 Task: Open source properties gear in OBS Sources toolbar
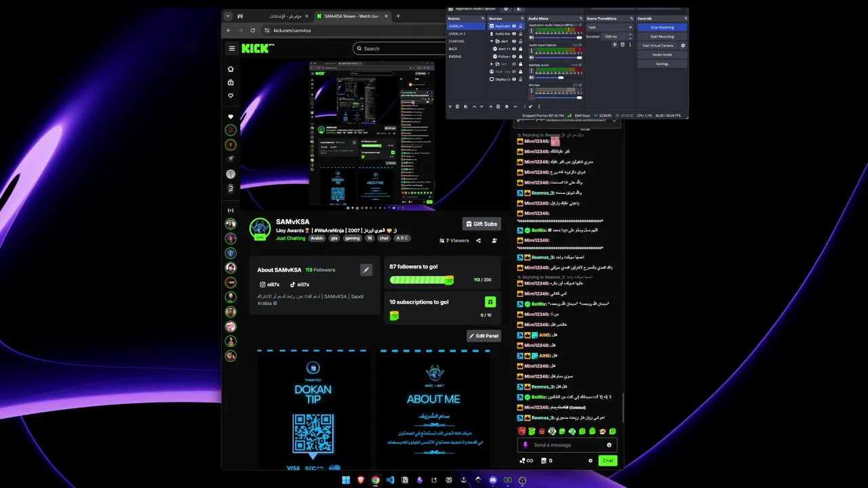pyautogui.click(x=507, y=106)
